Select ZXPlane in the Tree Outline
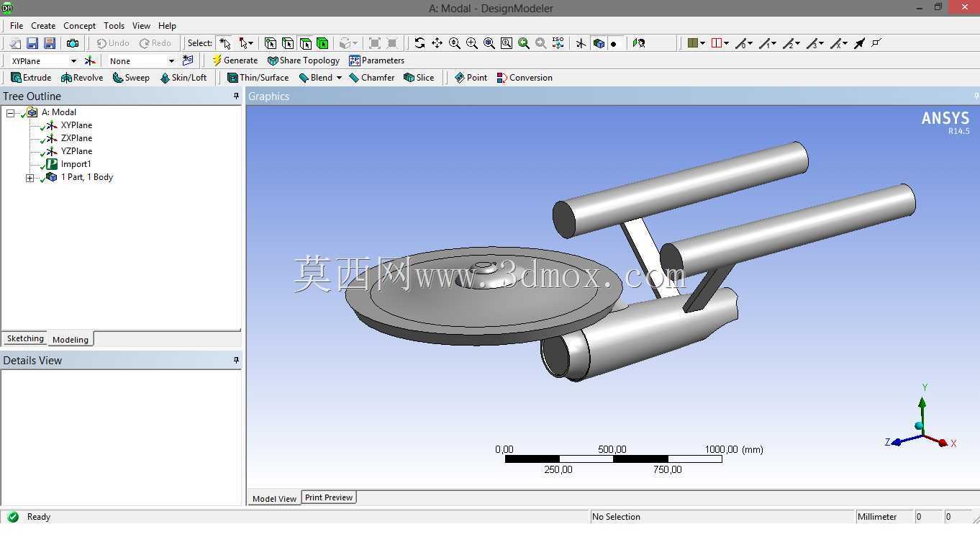The image size is (980, 550). (x=76, y=138)
